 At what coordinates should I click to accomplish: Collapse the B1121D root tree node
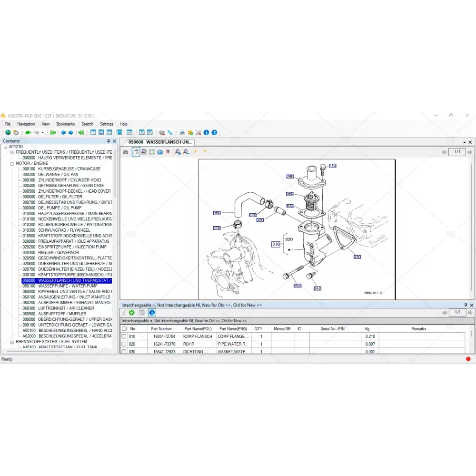[5, 147]
